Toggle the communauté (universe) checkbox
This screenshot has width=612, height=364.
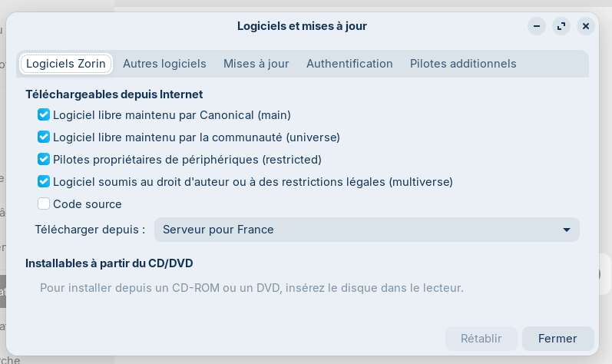pos(44,137)
